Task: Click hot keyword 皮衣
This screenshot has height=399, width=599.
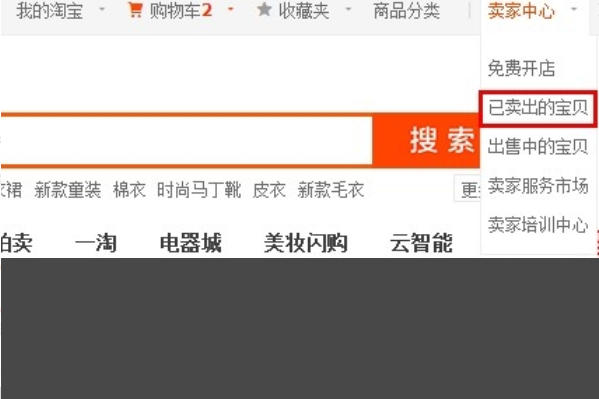Action: [269, 190]
